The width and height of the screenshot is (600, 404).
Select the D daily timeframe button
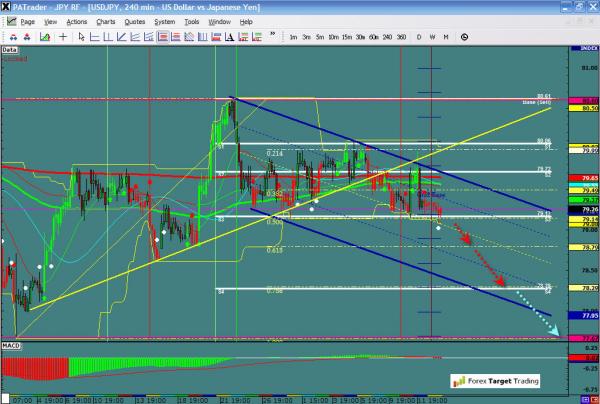(x=418, y=36)
